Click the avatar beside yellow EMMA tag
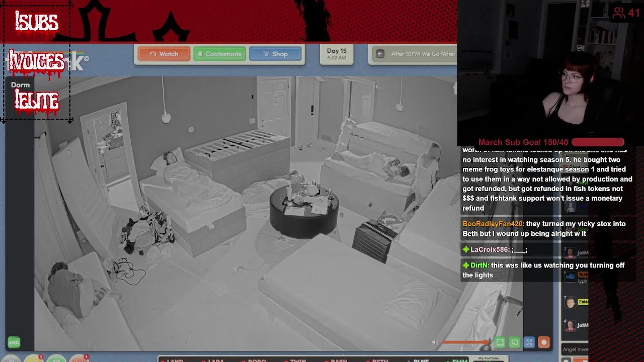This screenshot has width=644, height=362. click(x=570, y=302)
